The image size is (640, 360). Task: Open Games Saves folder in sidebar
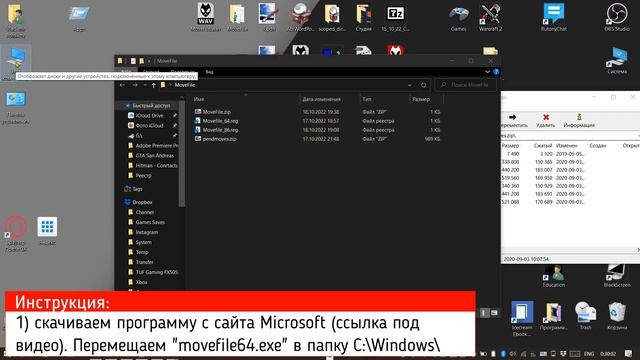click(x=146, y=222)
